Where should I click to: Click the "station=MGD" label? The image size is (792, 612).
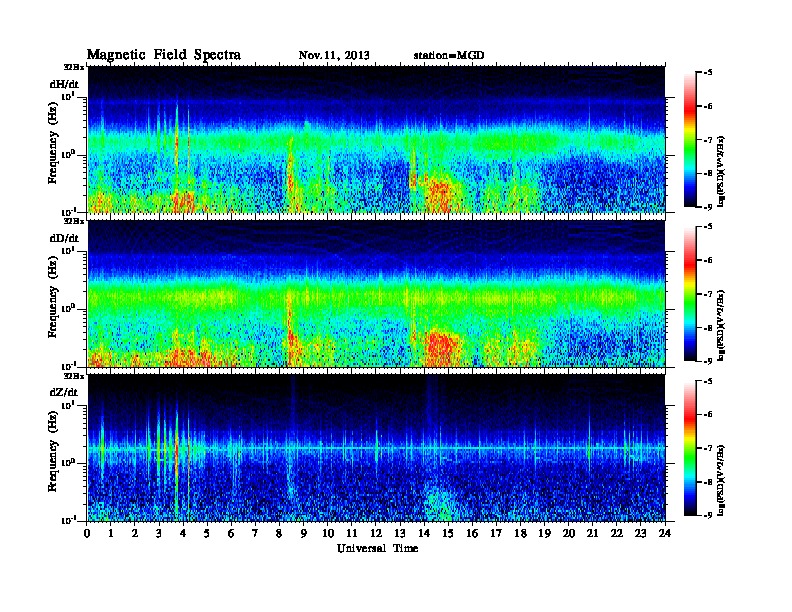pyautogui.click(x=449, y=55)
